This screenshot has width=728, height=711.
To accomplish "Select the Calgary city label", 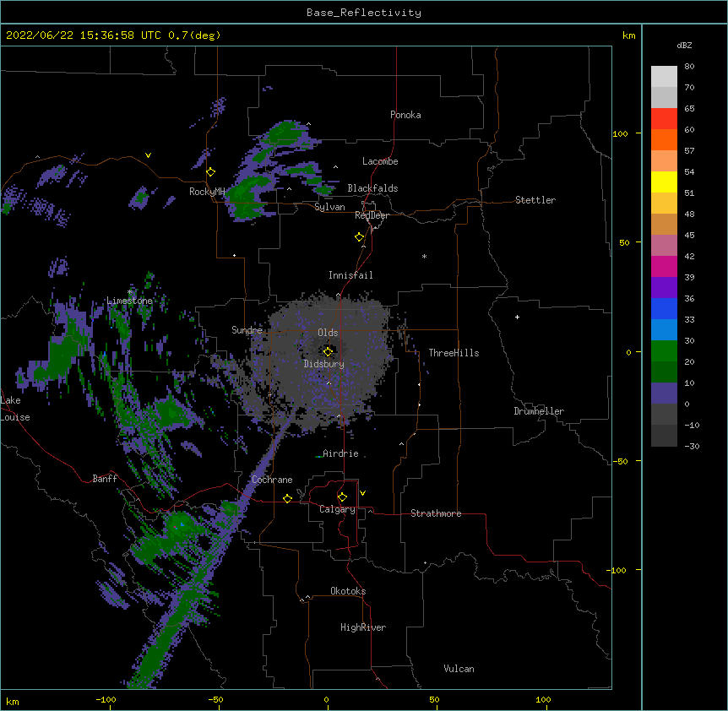I will [x=337, y=509].
